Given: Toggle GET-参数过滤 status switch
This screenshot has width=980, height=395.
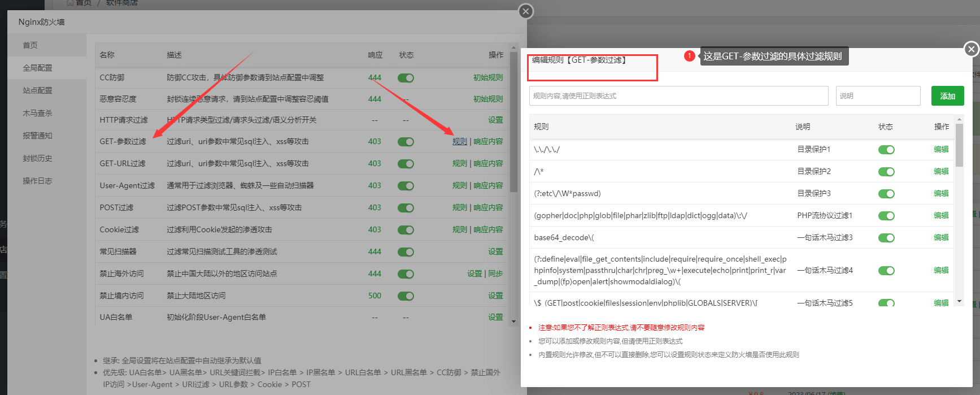Looking at the screenshot, I should (x=406, y=142).
